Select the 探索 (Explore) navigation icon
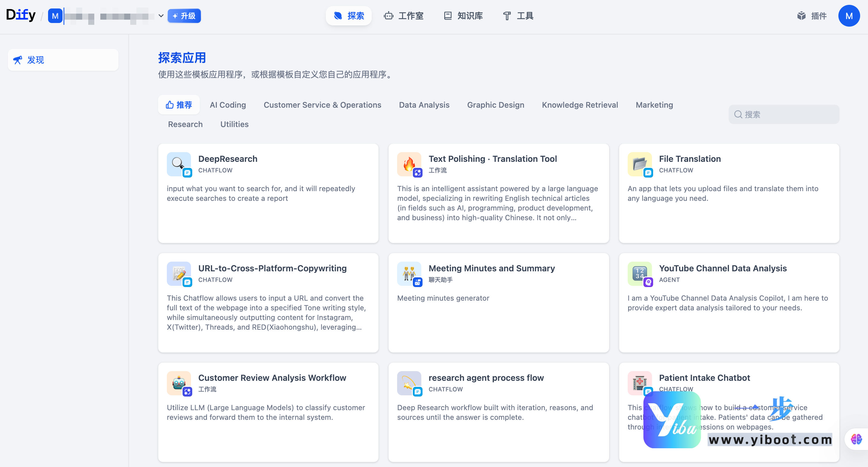The height and width of the screenshot is (467, 868). point(348,15)
